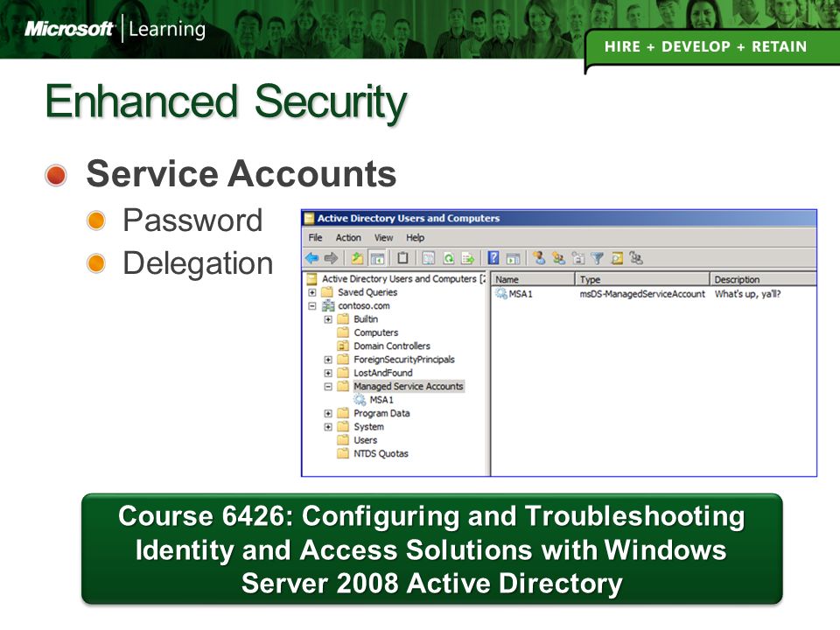Expand the Program Data container

pyautogui.click(x=328, y=414)
